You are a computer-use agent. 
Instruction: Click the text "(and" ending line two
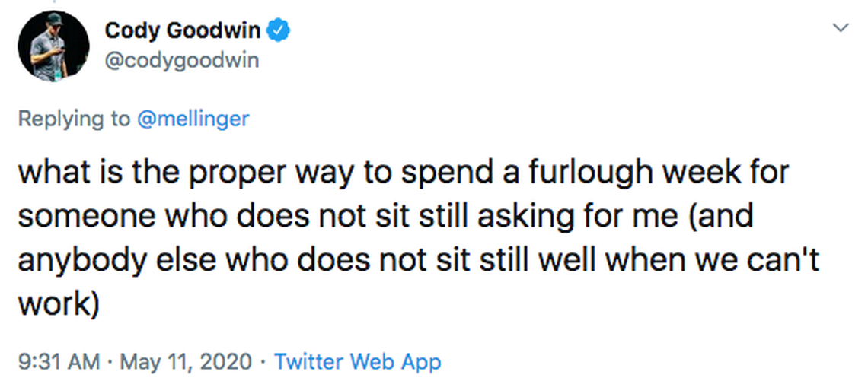click(722, 217)
